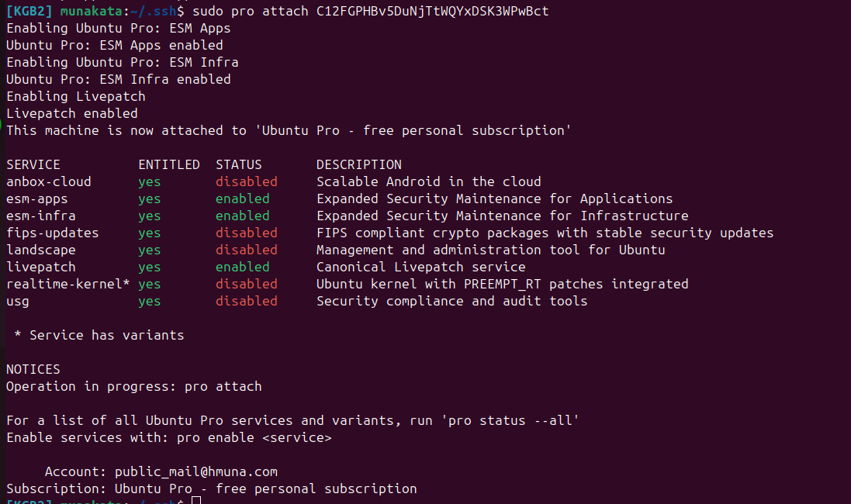
Task: Select the anbox-cloud service name
Action: [49, 181]
